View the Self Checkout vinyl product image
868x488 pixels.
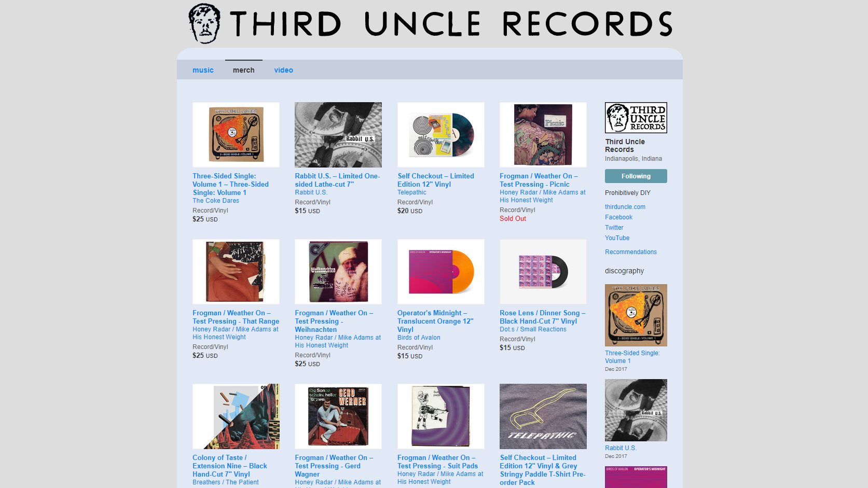[441, 135]
